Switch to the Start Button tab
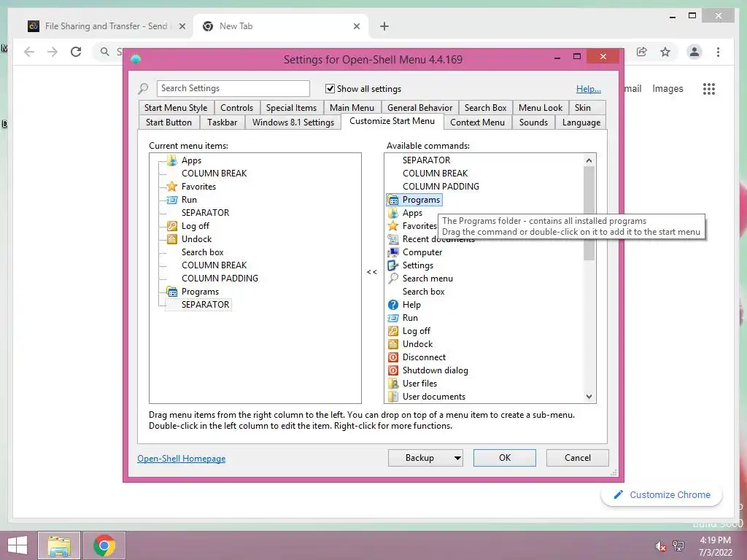Screen dimensions: 747x560 click(x=169, y=122)
